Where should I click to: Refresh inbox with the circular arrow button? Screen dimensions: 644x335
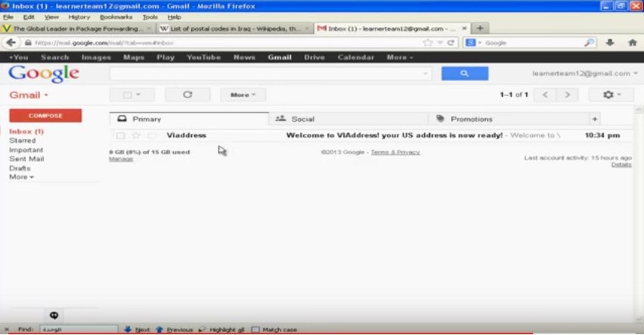(x=187, y=95)
